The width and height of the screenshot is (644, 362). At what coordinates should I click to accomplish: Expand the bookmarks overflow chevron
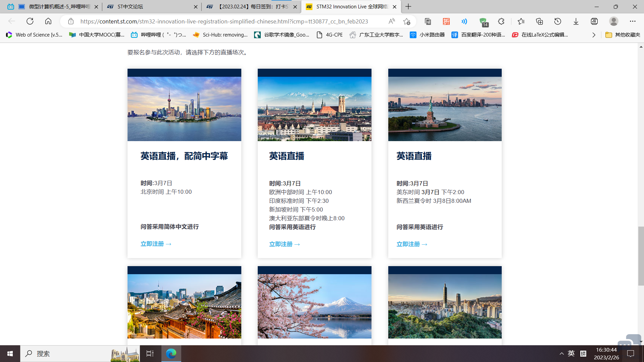tap(594, 35)
